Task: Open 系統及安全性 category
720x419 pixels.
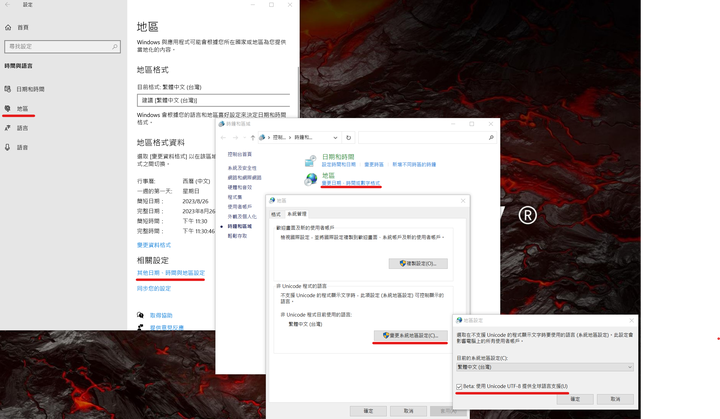Action: [242, 168]
